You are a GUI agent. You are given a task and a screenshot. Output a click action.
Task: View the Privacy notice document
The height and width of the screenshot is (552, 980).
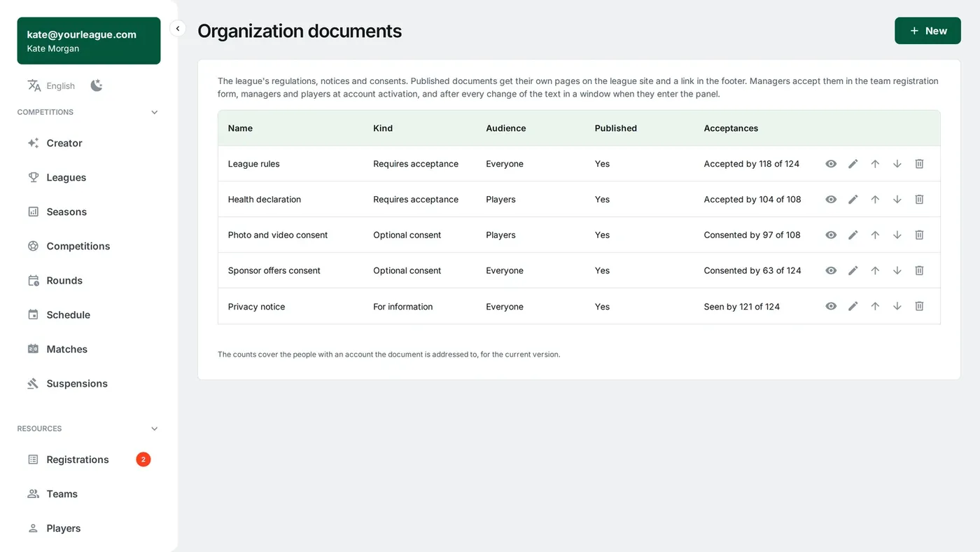pyautogui.click(x=831, y=306)
